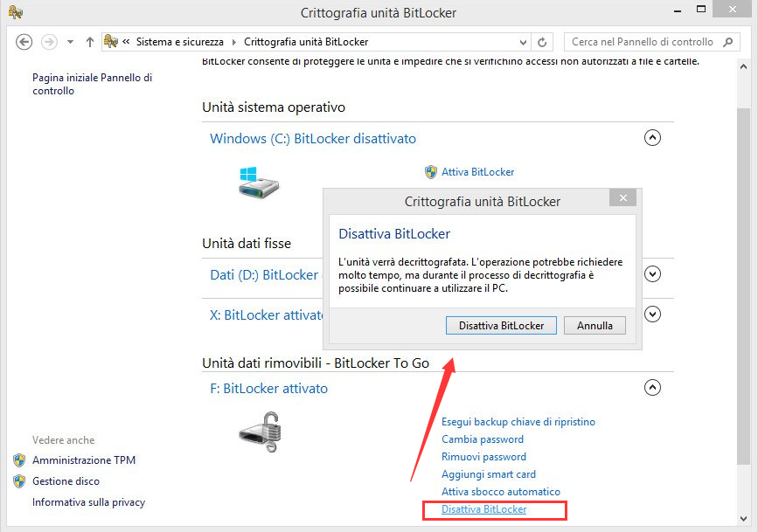Click the back navigation arrow
The width and height of the screenshot is (758, 532).
24,42
